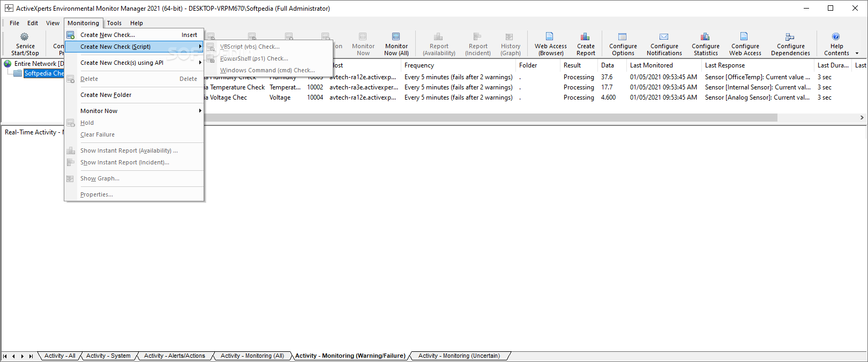Open the Configure Web Access toolbar icon
The height and width of the screenshot is (362, 868).
click(x=744, y=36)
